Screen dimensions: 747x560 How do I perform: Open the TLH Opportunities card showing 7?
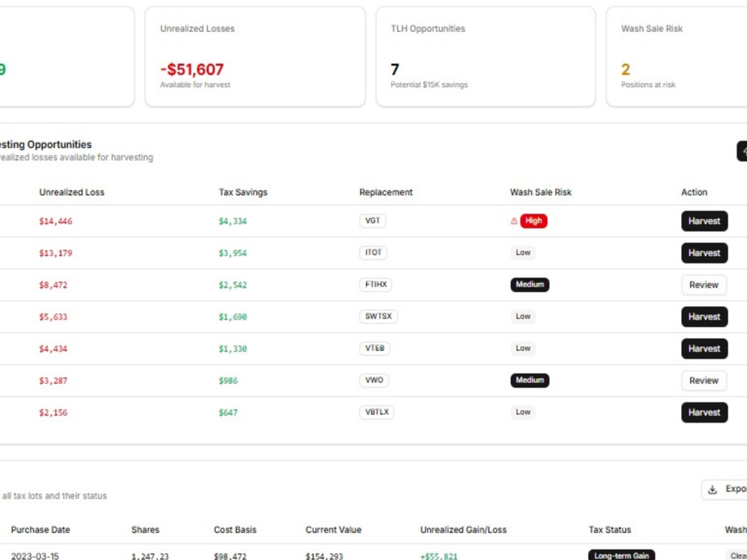point(486,57)
